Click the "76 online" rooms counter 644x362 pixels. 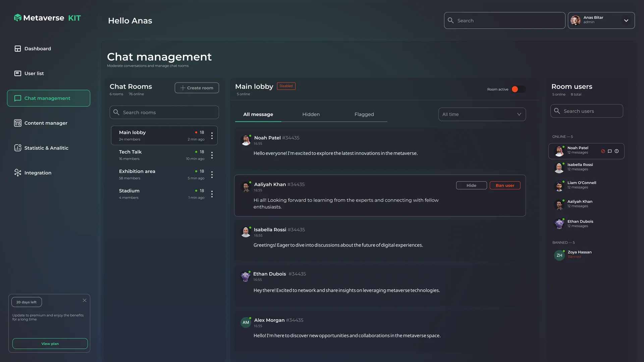click(x=136, y=94)
